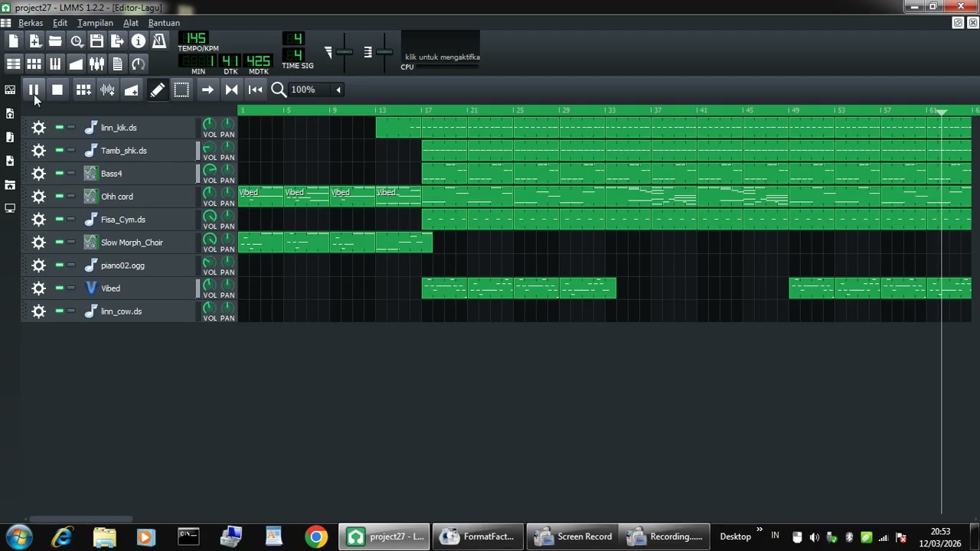Show Instrument Plugins sidebar tab
Screen dimensions: 980x551
click(x=10, y=90)
